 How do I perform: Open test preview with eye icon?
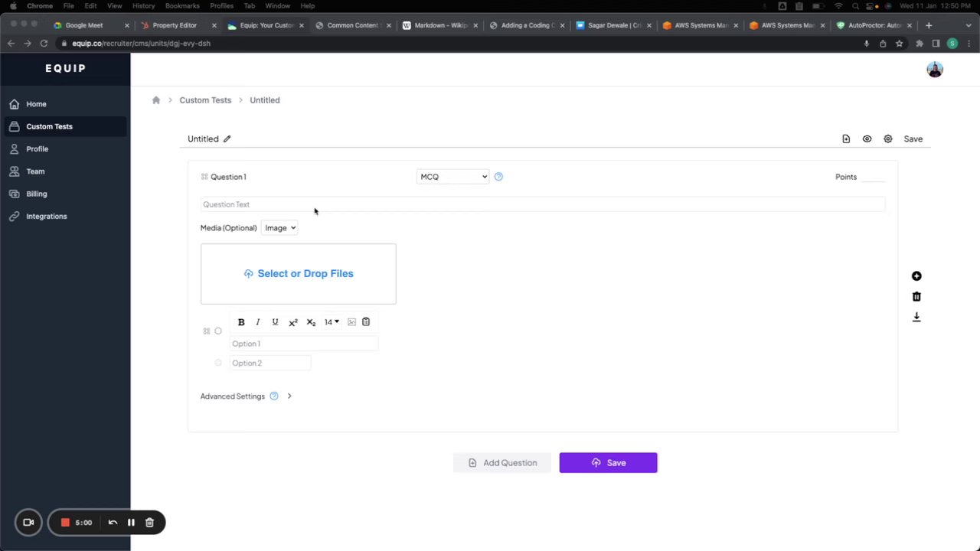(867, 139)
